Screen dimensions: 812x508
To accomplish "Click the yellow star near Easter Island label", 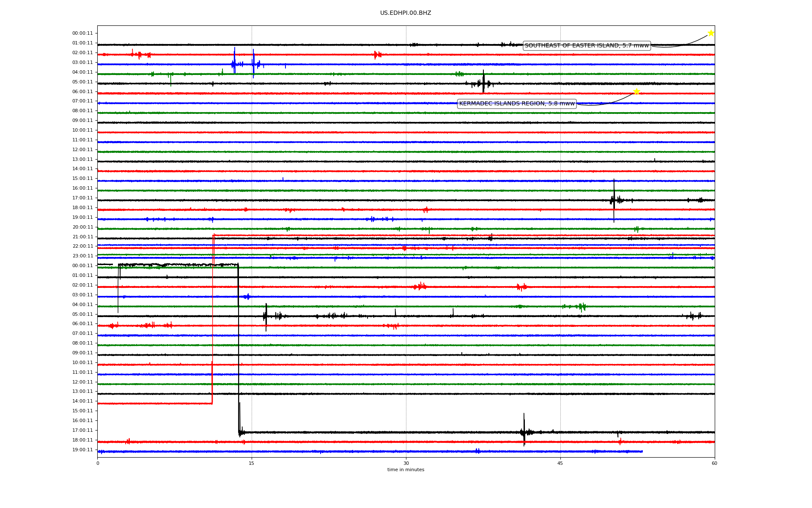I will (710, 33).
